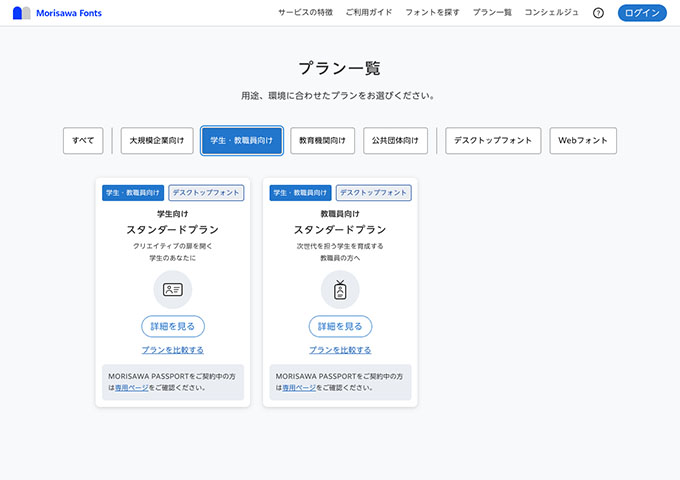
Task: Open プランを比較する link on 学生向け card
Action: tap(173, 350)
